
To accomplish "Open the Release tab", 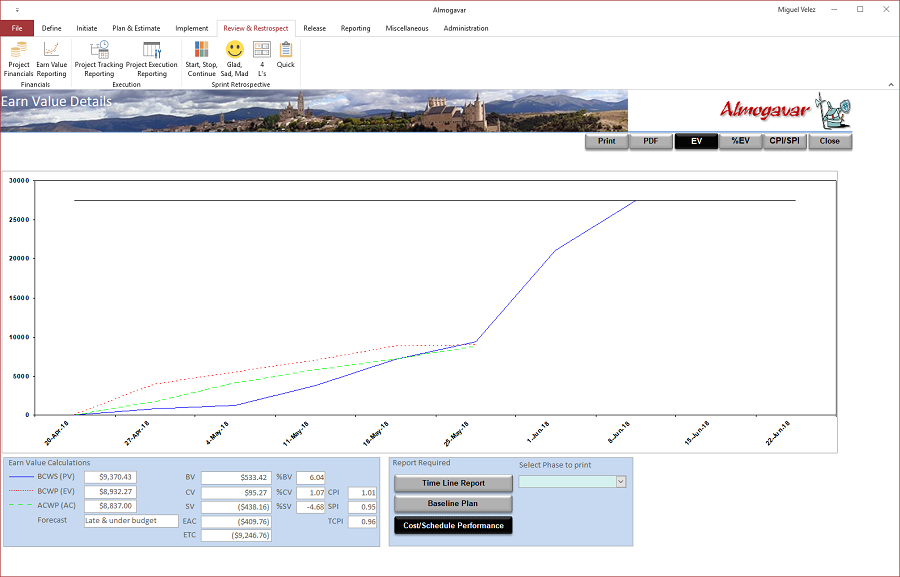I will 315,28.
